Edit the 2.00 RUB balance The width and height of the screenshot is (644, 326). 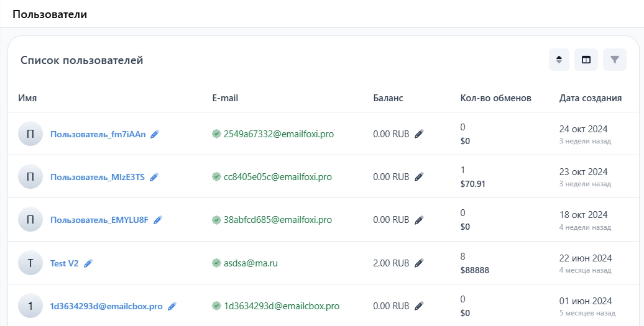click(x=419, y=263)
